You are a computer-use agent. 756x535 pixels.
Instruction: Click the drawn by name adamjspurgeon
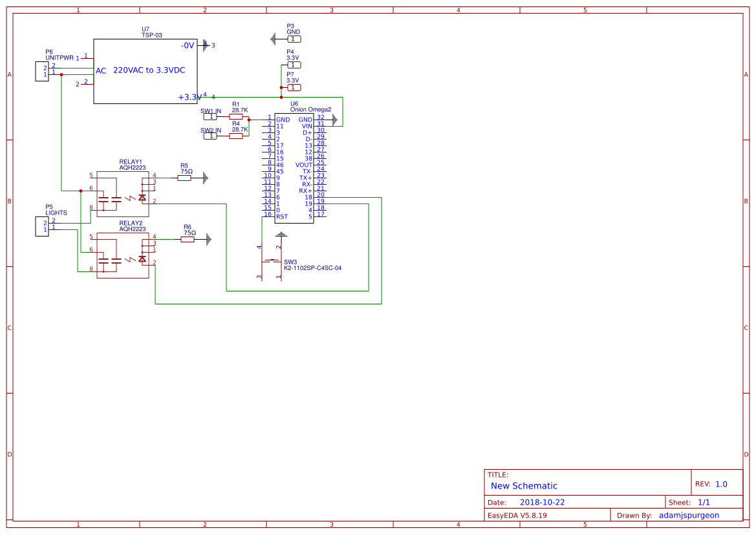pos(689,515)
